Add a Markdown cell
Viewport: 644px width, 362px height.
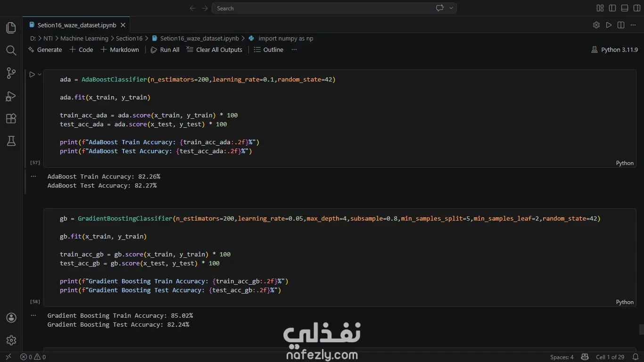pyautogui.click(x=120, y=49)
